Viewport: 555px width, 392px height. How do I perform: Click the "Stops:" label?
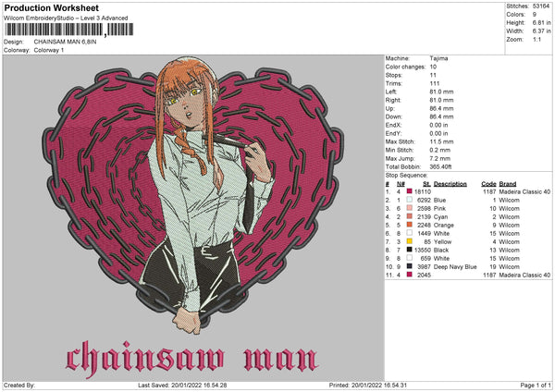tap(394, 75)
